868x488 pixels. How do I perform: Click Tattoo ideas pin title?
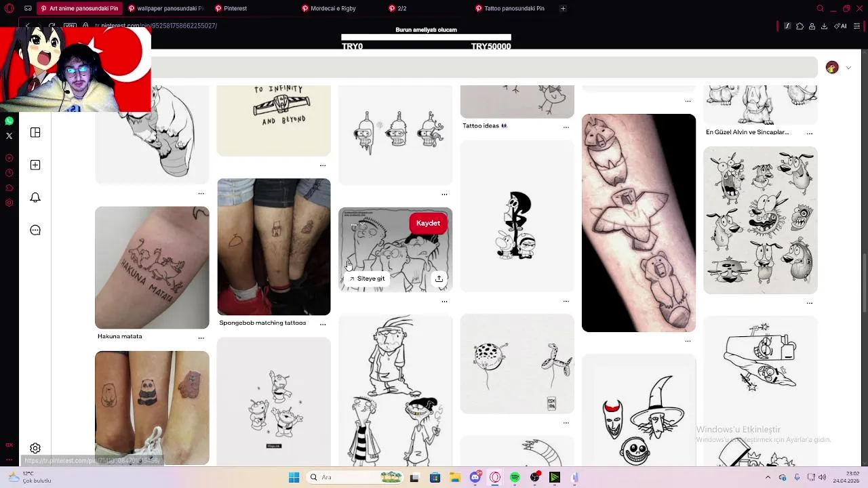click(485, 126)
